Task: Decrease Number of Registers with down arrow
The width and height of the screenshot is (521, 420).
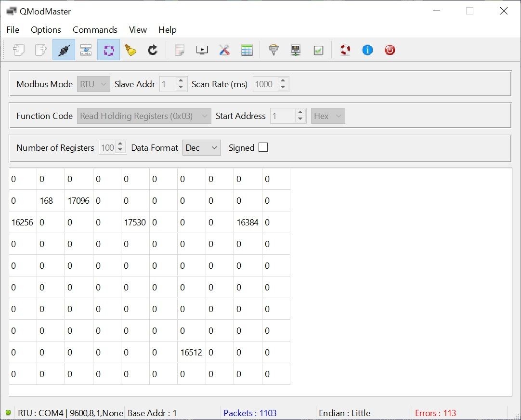Action: tap(120, 151)
